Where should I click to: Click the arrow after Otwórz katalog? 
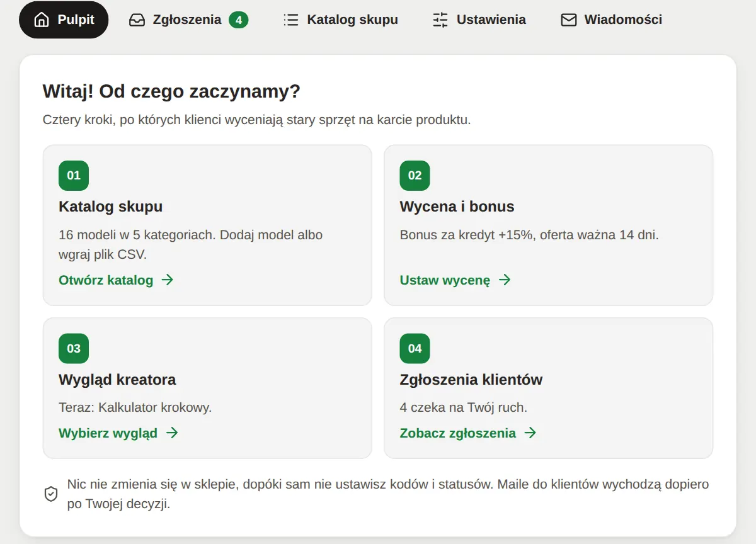(167, 280)
